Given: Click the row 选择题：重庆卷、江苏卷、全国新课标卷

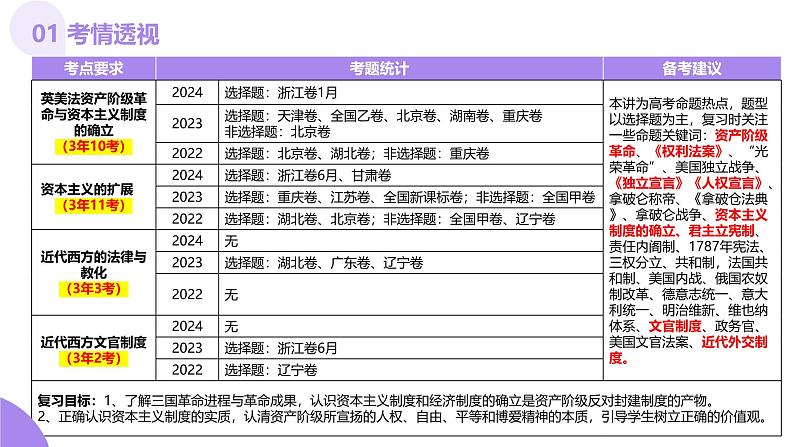Looking at the screenshot, I should 411,197.
